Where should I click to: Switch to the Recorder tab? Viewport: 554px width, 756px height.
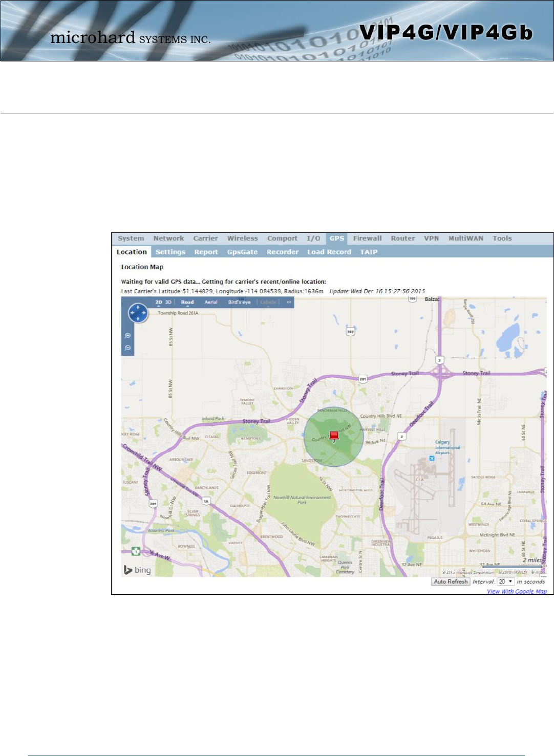[x=283, y=252]
